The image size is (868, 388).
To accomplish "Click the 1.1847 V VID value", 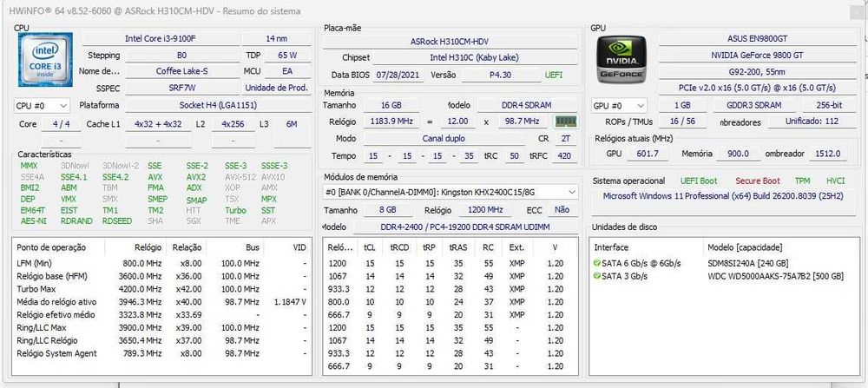I will click(290, 302).
